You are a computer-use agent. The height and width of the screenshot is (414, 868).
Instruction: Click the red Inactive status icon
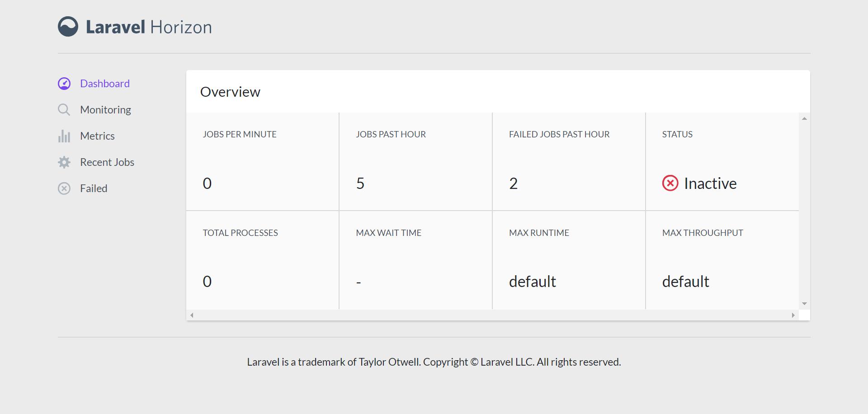tap(670, 183)
